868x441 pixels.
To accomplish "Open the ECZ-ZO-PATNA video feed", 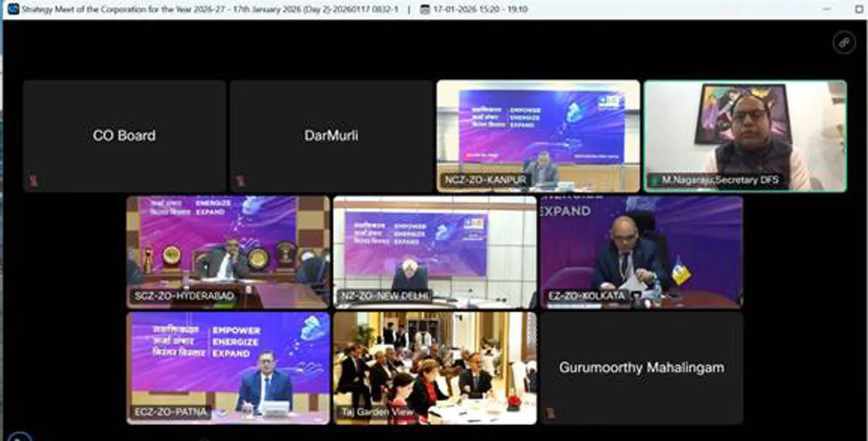I will (x=228, y=367).
